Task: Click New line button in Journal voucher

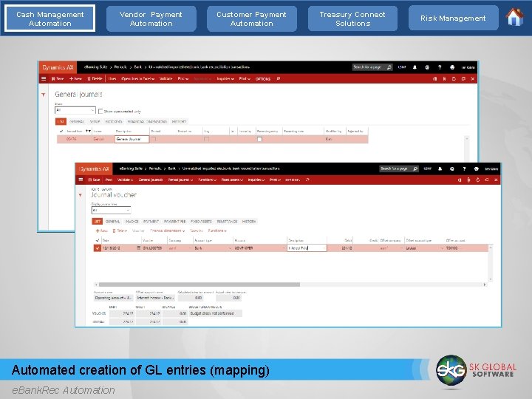Action: click(x=101, y=231)
